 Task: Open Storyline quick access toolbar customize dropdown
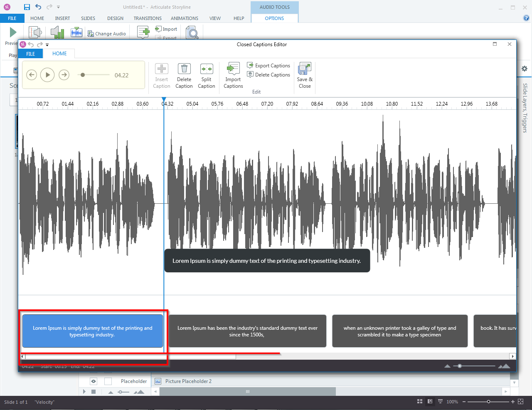pyautogui.click(x=59, y=7)
